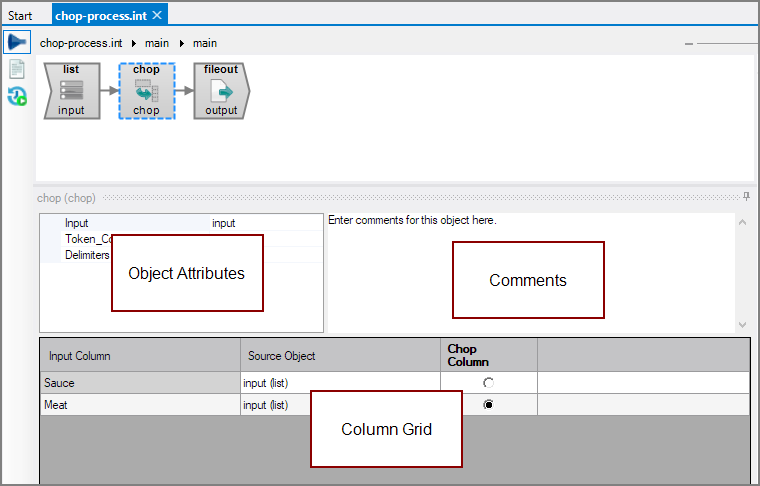
Task: Select the Input attribute row label
Action: coord(77,223)
